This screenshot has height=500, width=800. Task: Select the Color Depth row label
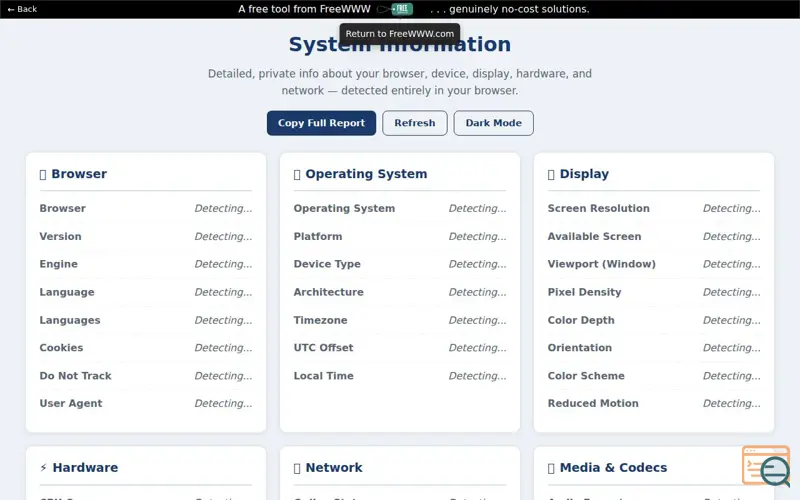tap(581, 320)
